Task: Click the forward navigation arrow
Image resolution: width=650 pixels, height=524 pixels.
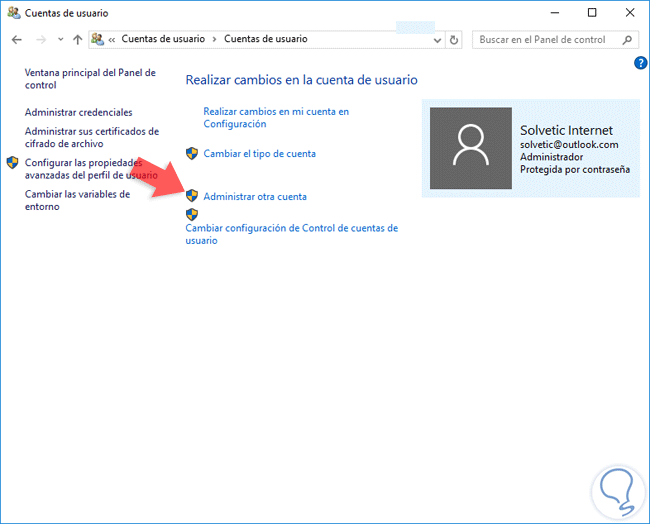Action: click(x=41, y=40)
